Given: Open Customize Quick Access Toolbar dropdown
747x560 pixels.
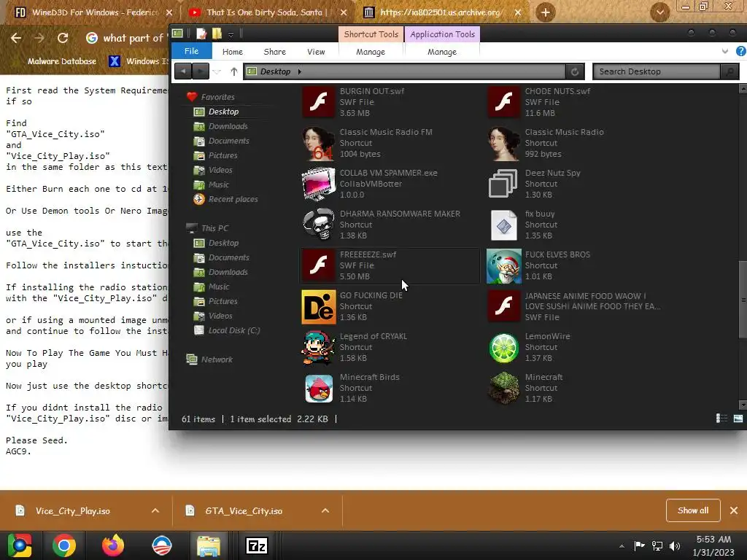Looking at the screenshot, I should click(x=231, y=34).
